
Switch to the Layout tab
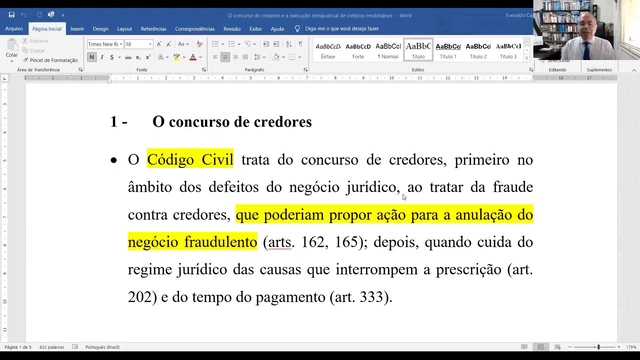click(x=124, y=29)
